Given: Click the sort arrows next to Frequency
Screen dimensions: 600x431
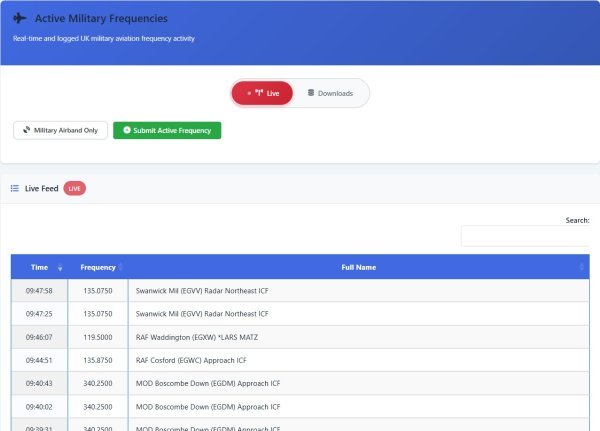Looking at the screenshot, I should (x=121, y=267).
